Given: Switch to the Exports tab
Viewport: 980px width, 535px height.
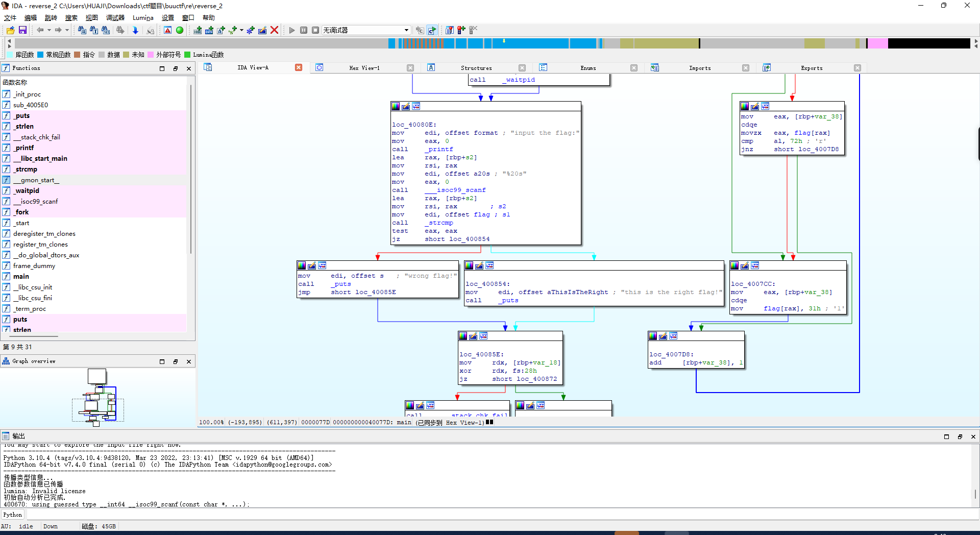Looking at the screenshot, I should tap(812, 68).
